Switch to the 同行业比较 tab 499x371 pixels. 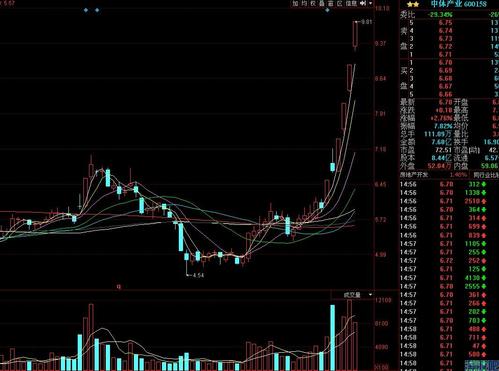484,175
